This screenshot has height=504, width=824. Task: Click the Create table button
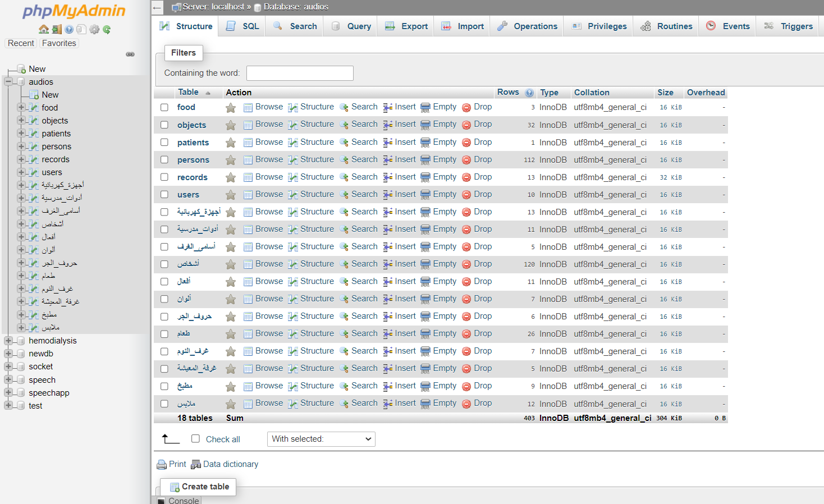click(x=199, y=487)
